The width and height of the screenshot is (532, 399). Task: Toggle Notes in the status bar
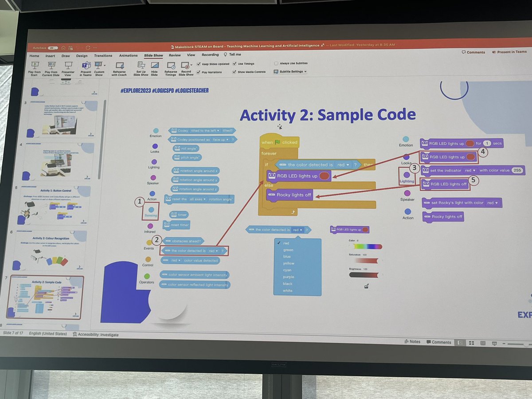click(x=413, y=342)
